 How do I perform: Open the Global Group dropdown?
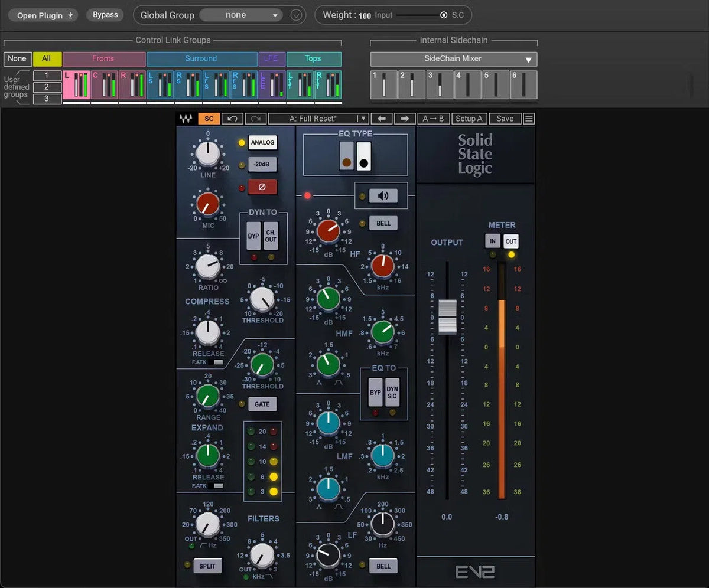pyautogui.click(x=240, y=15)
